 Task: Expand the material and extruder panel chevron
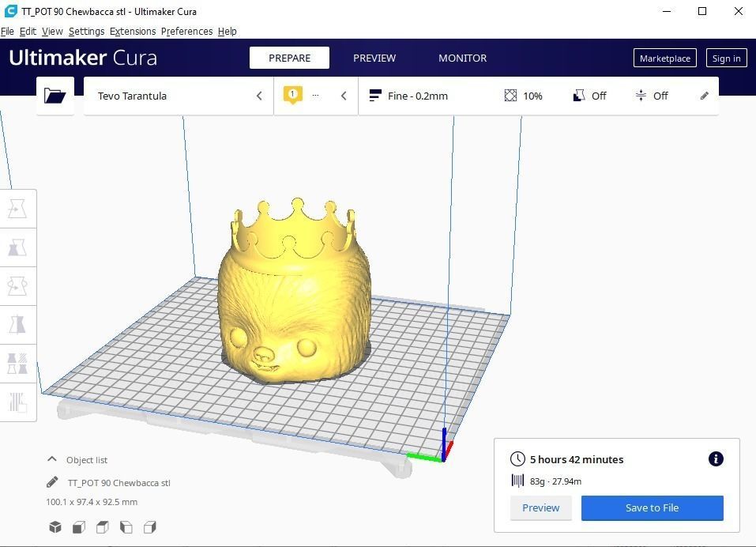tap(344, 96)
